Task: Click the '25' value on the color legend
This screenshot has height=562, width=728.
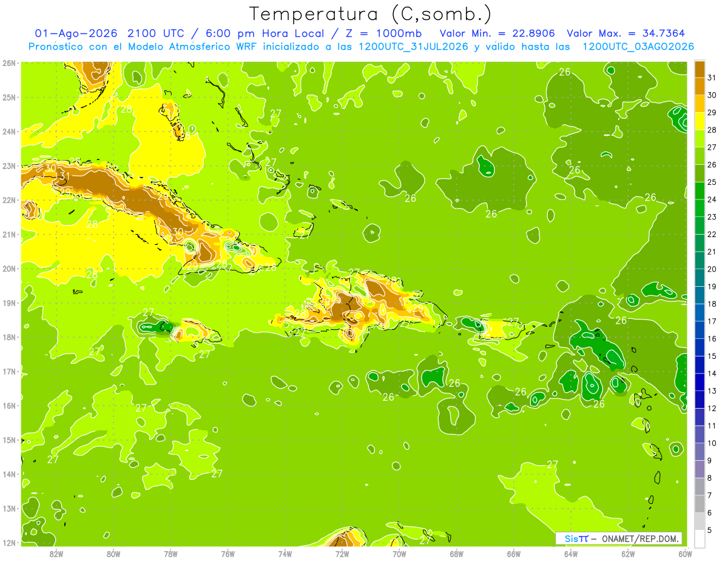Action: coord(712,182)
